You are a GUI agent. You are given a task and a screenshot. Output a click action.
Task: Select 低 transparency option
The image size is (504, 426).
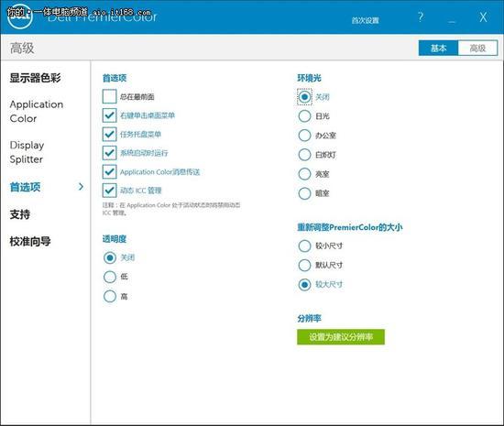(110, 277)
